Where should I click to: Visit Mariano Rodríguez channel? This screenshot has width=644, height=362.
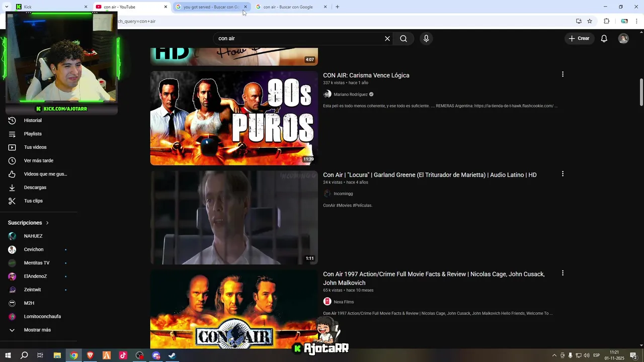coord(351,95)
